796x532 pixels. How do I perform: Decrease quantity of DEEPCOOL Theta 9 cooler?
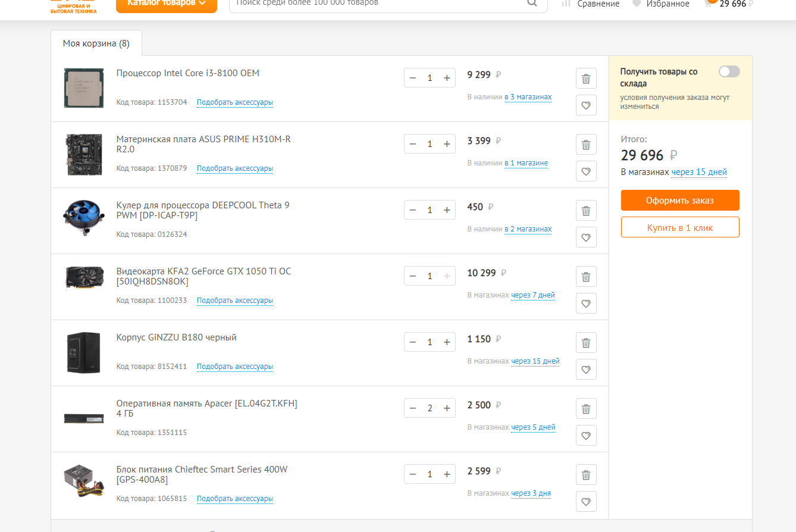pos(413,210)
